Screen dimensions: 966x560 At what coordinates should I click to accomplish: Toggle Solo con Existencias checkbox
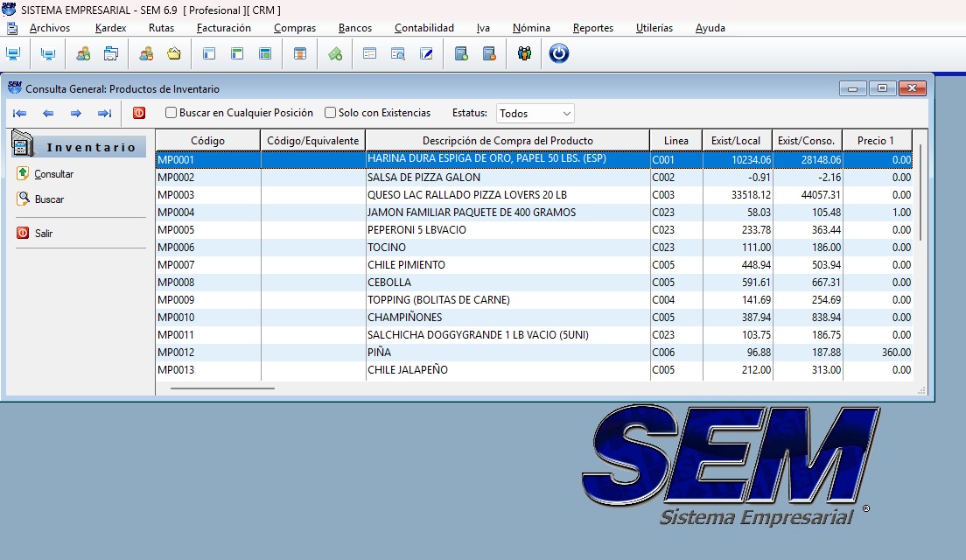pyautogui.click(x=330, y=113)
